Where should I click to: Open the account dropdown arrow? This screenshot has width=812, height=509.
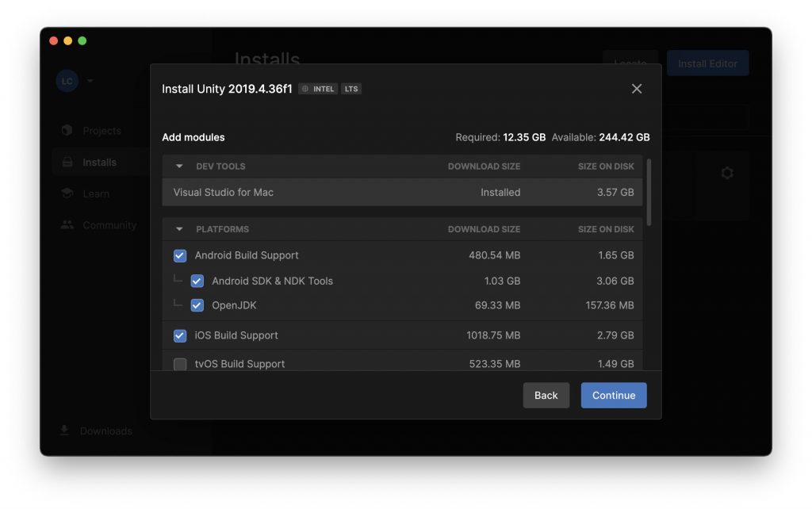click(x=90, y=81)
